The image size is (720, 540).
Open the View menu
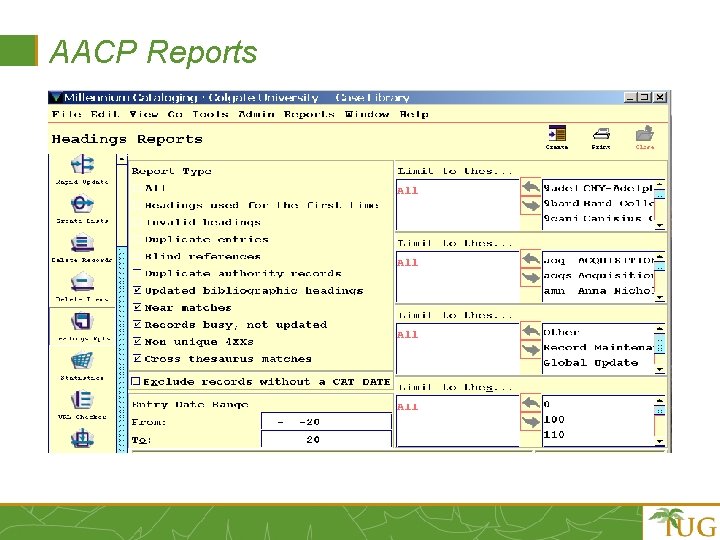click(144, 114)
